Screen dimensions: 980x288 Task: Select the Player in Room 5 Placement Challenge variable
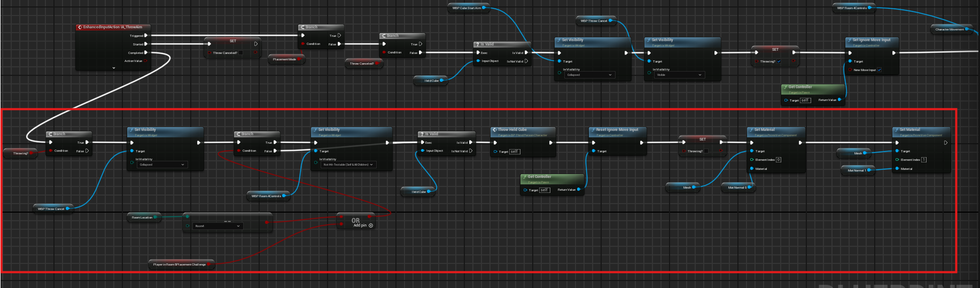click(181, 264)
